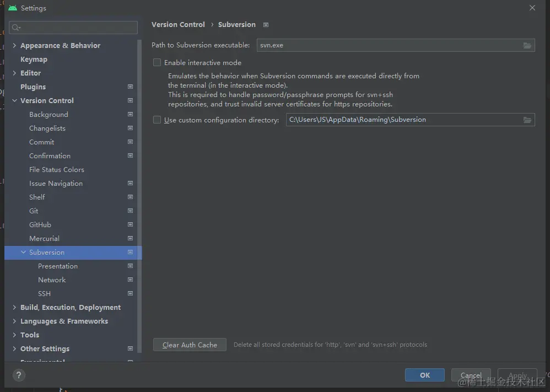Select Presentation under Subversion
550x392 pixels.
point(58,266)
